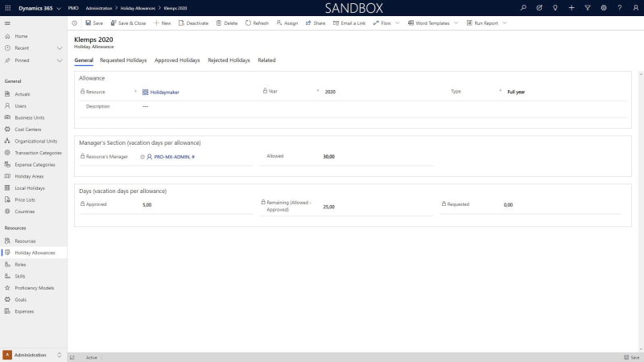Collapse the sidebar using hamburger icon

pyautogui.click(x=8, y=23)
